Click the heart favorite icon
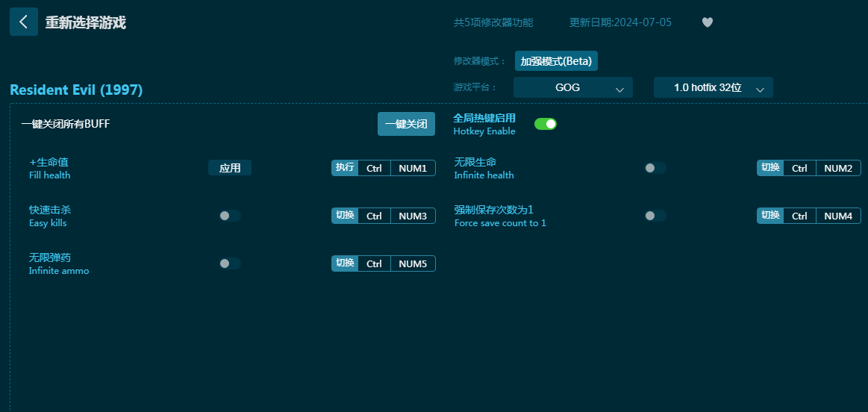This screenshot has height=412, width=868. coord(707,22)
